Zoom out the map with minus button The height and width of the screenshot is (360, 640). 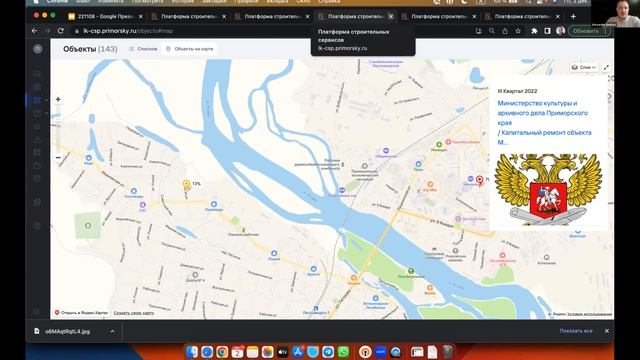coord(58,158)
